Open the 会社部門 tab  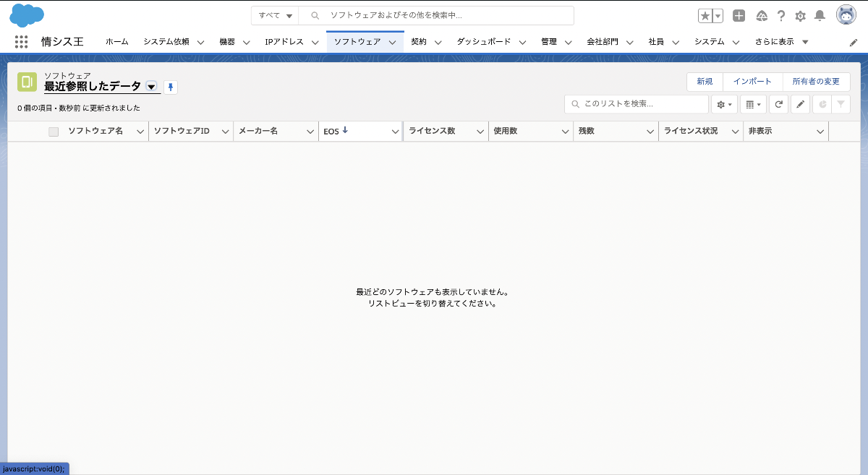coord(603,42)
